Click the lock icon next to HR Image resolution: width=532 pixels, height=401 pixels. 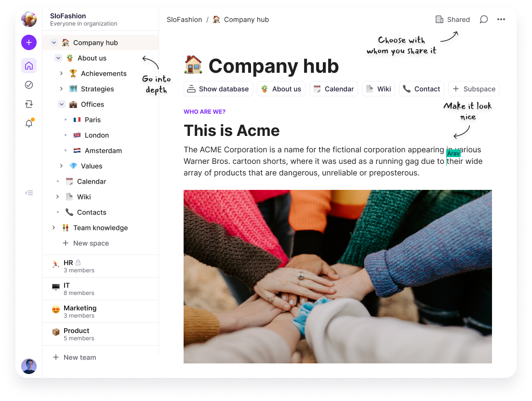coord(78,262)
